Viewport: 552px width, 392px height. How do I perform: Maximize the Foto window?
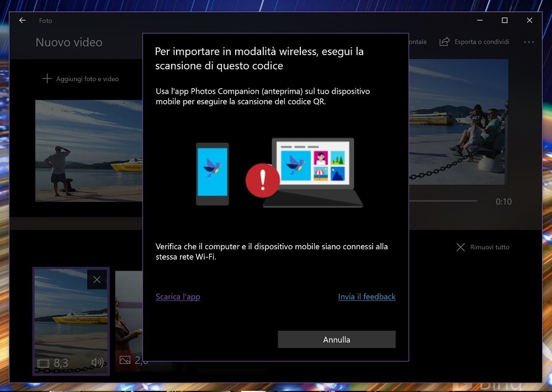point(505,20)
